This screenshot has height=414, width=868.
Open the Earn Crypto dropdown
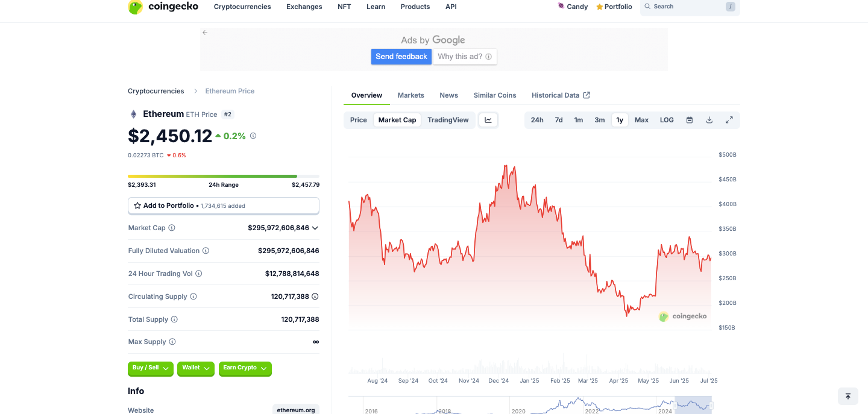[245, 368]
